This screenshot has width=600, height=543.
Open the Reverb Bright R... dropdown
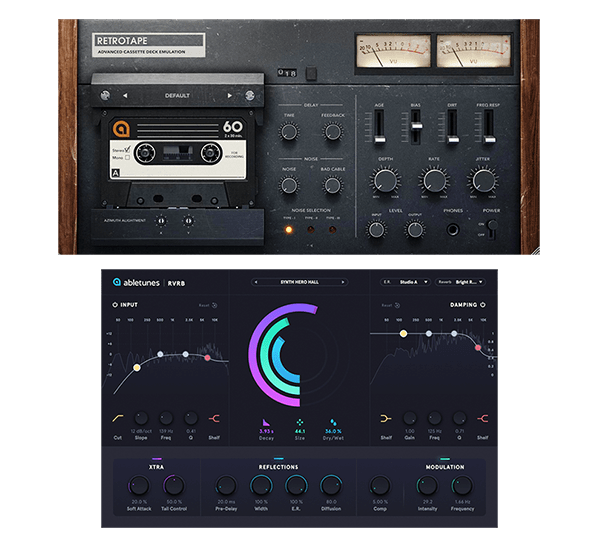tap(460, 282)
